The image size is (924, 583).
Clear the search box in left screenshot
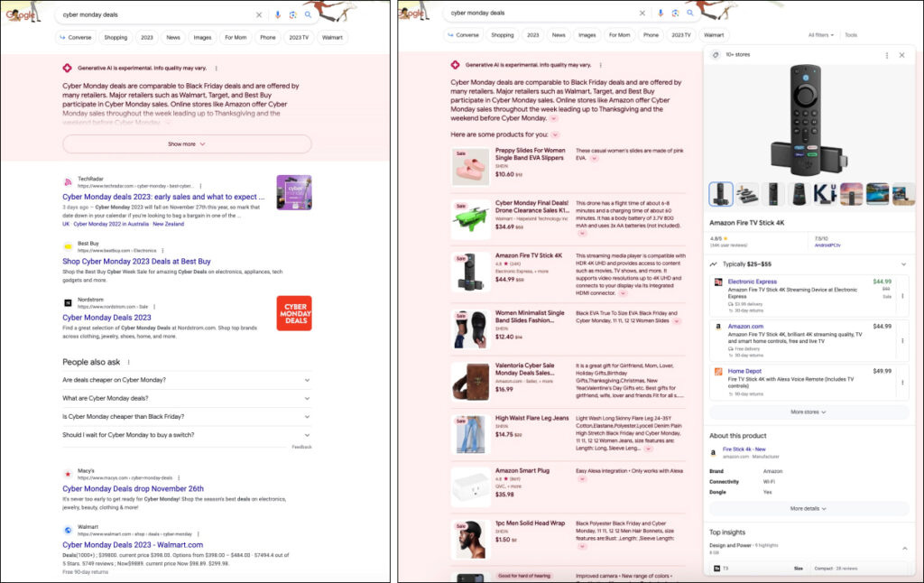point(259,14)
